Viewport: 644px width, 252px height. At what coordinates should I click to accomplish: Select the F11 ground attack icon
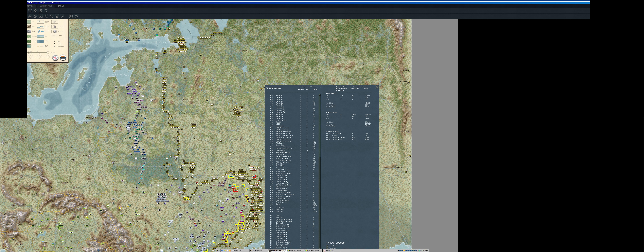[57, 16]
